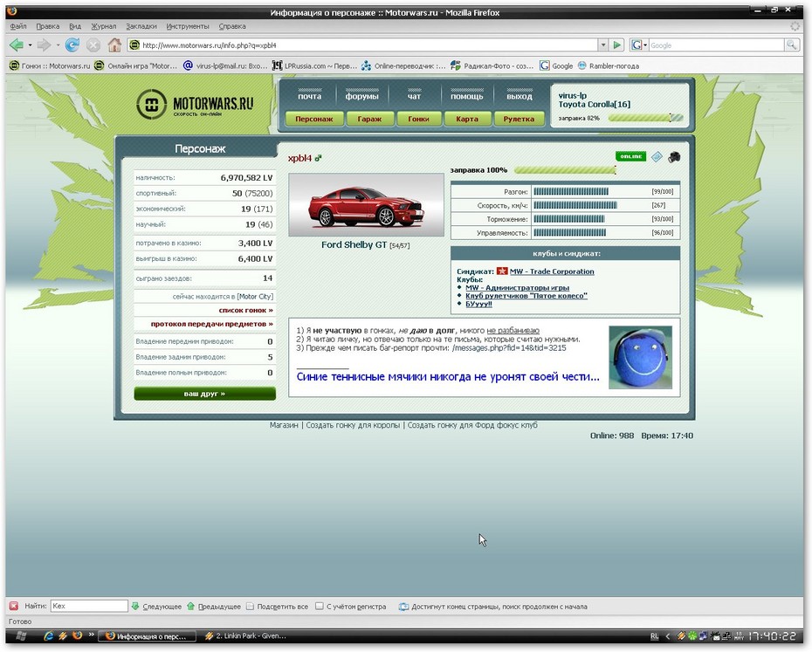
Task: Select the Гараж tab on the site
Action: [x=363, y=119]
